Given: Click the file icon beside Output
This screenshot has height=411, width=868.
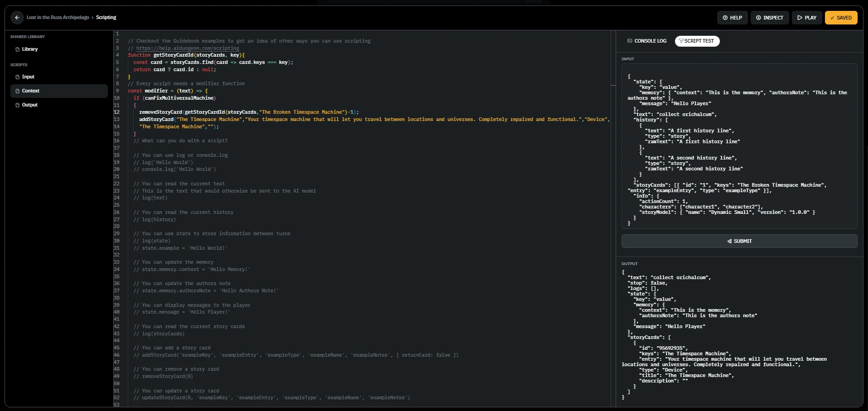Looking at the screenshot, I should click(x=17, y=105).
